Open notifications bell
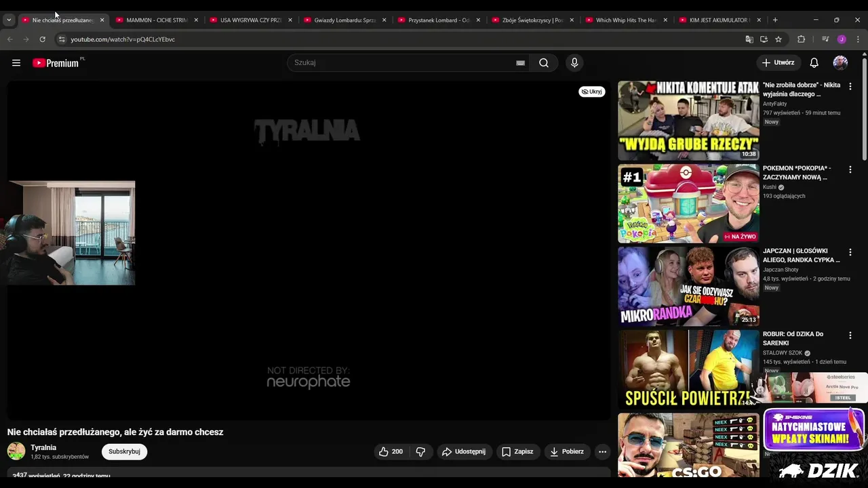The image size is (868, 488). [814, 63]
